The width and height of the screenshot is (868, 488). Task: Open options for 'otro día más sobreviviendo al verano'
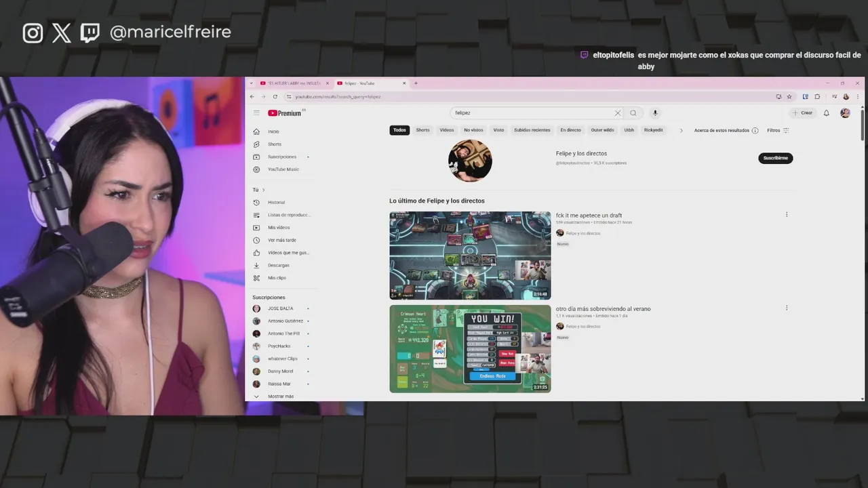[787, 308]
